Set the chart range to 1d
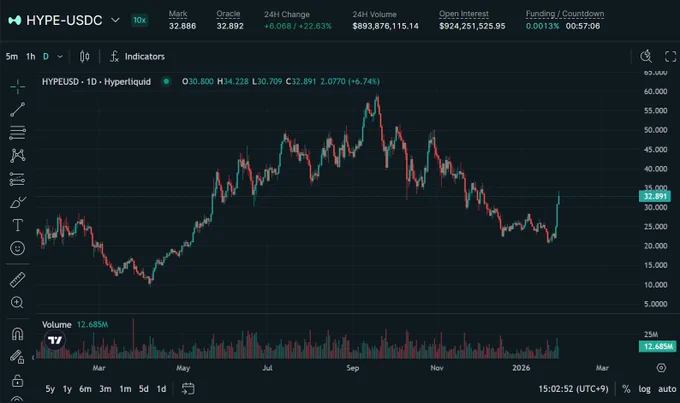 pyautogui.click(x=161, y=389)
